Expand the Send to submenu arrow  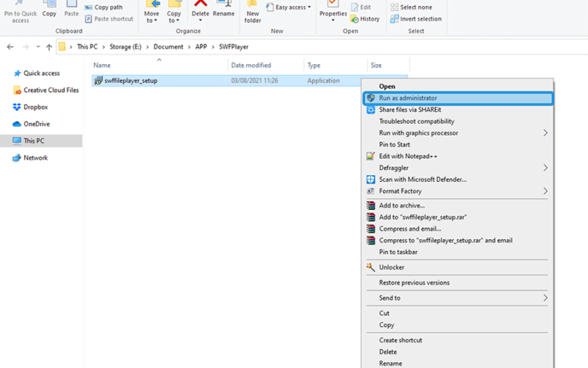click(545, 298)
